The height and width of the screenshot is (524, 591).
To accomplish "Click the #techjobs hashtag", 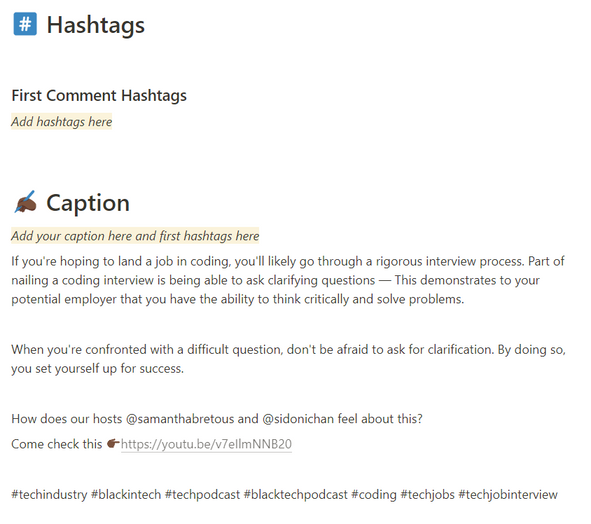I will point(427,494).
